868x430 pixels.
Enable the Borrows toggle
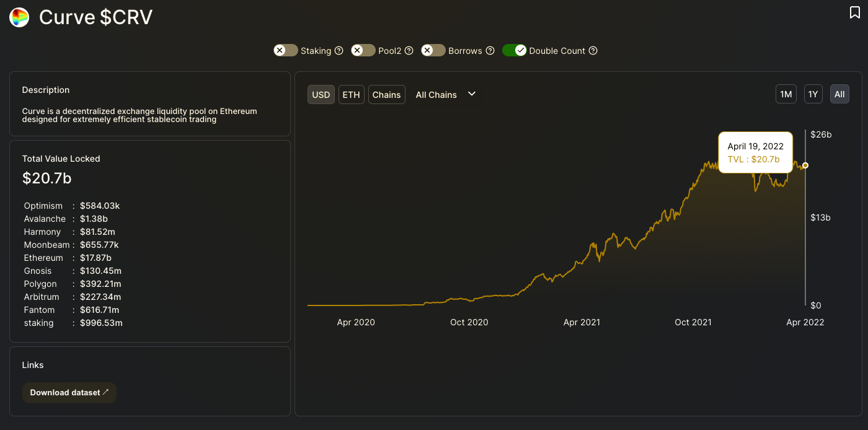click(433, 50)
